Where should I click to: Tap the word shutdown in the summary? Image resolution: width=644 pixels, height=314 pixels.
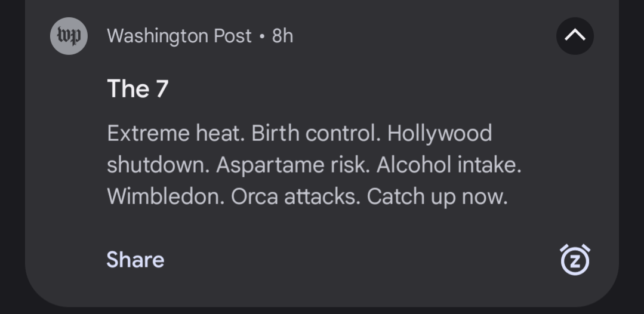(x=159, y=165)
